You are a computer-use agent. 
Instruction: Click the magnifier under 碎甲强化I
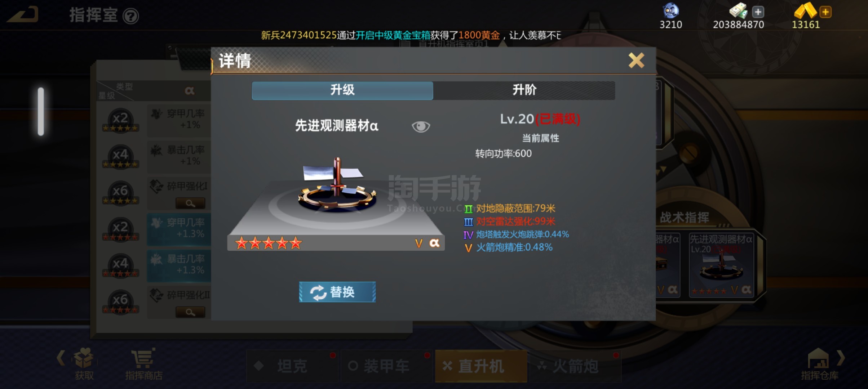point(190,204)
